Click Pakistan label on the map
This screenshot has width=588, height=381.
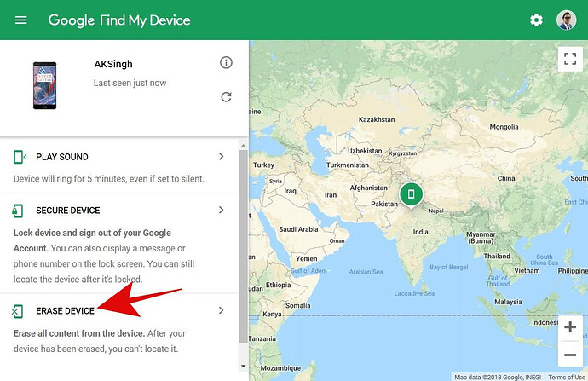click(x=384, y=204)
